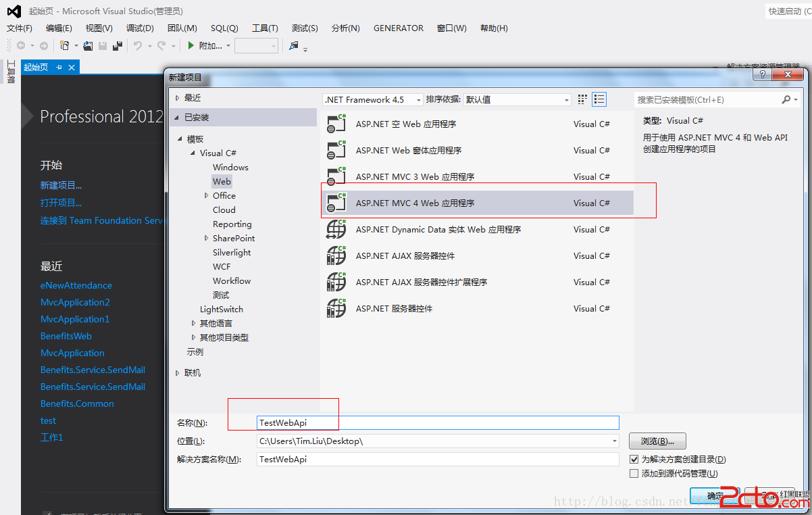Click the save toolbar icon
Image resolution: width=812 pixels, height=515 pixels.
[x=103, y=46]
